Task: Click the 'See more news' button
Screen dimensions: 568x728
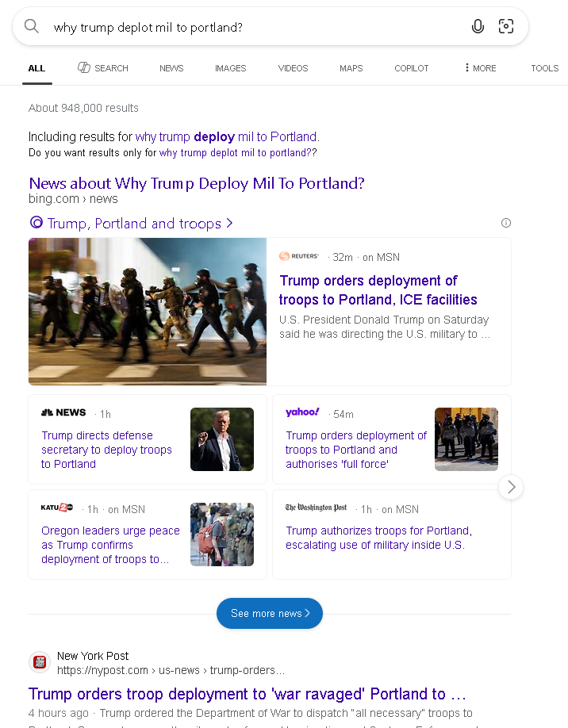Action: click(270, 613)
